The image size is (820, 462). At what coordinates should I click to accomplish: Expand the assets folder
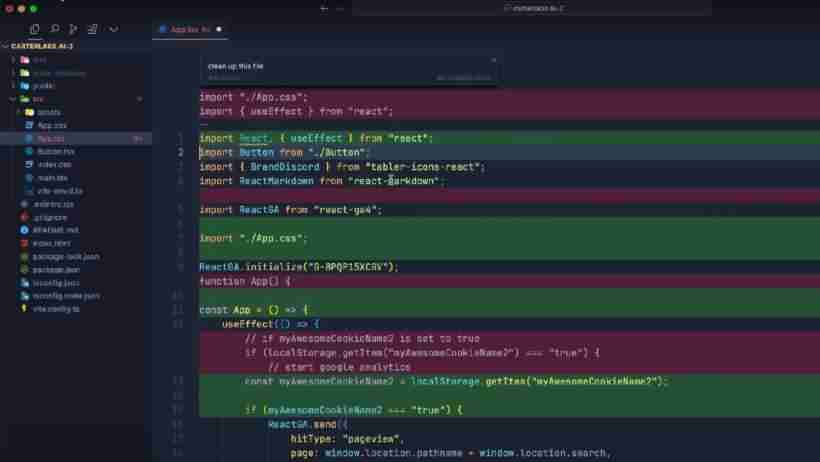click(19, 112)
